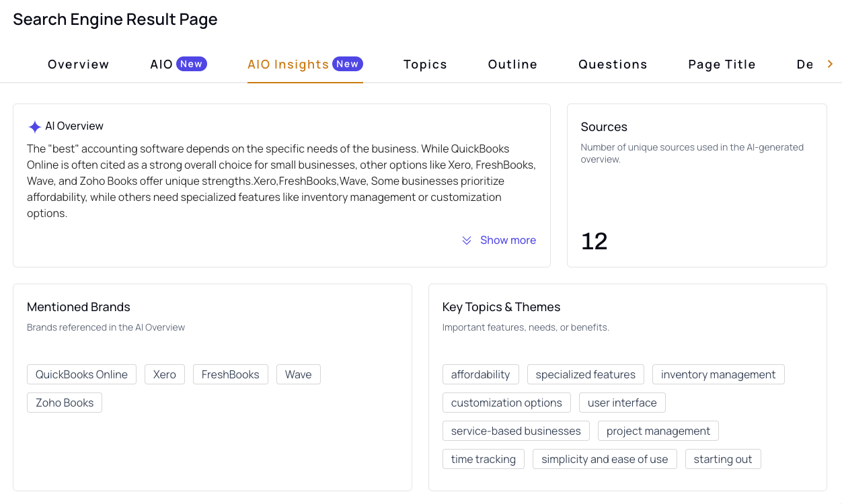The height and width of the screenshot is (504, 842).
Task: Click the AI Overview sparkle icon
Action: click(35, 126)
